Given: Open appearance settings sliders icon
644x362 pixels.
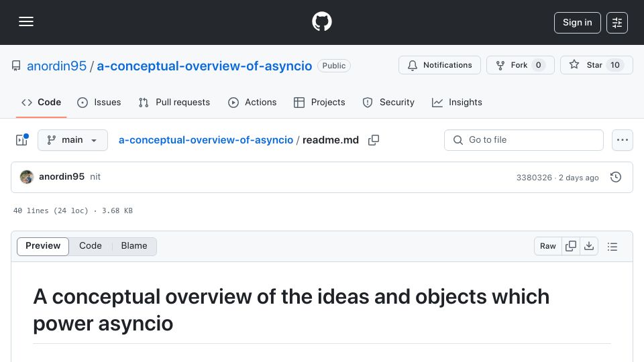Looking at the screenshot, I should (617, 23).
